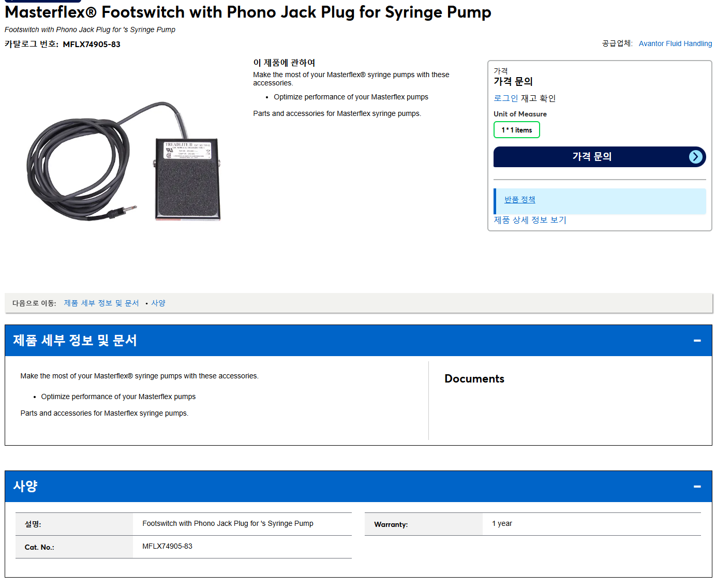Open the 로그인 link
Viewport: 716px width, 588px height.
tap(505, 98)
